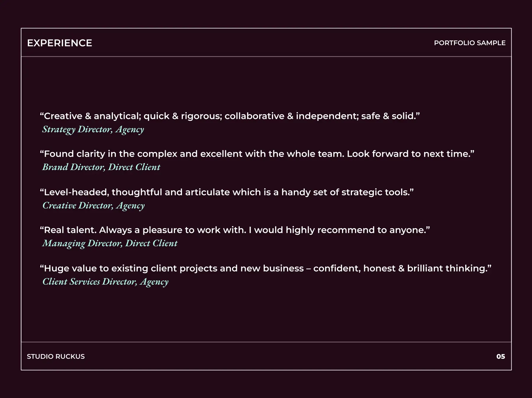
Task: Click the 'Client Services Director, Agency' attribution
Action: [105, 282]
